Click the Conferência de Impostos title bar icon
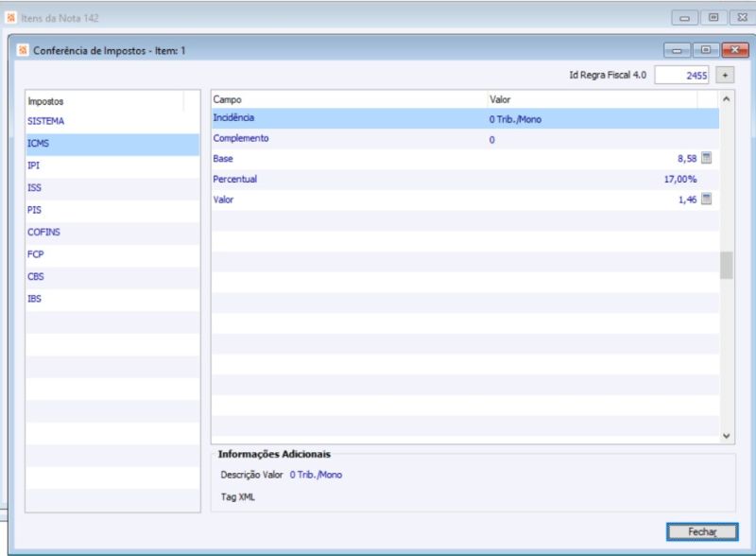The image size is (756, 556). click(23, 50)
